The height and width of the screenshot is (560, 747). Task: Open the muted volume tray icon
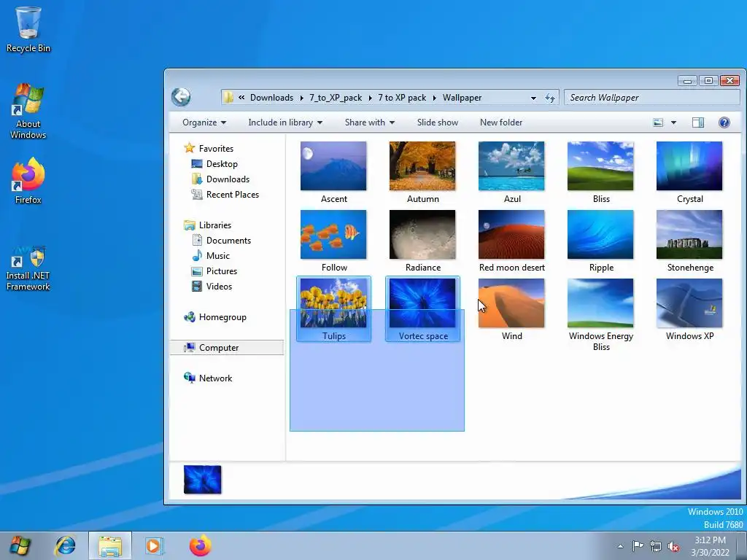673,546
